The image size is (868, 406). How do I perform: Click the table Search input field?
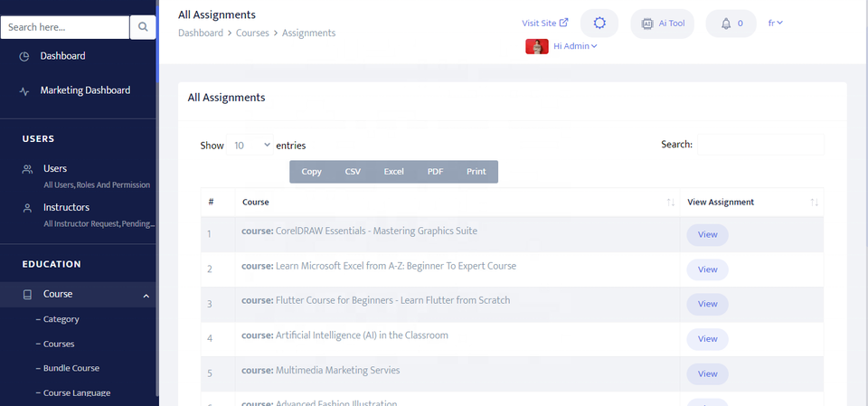point(760,145)
